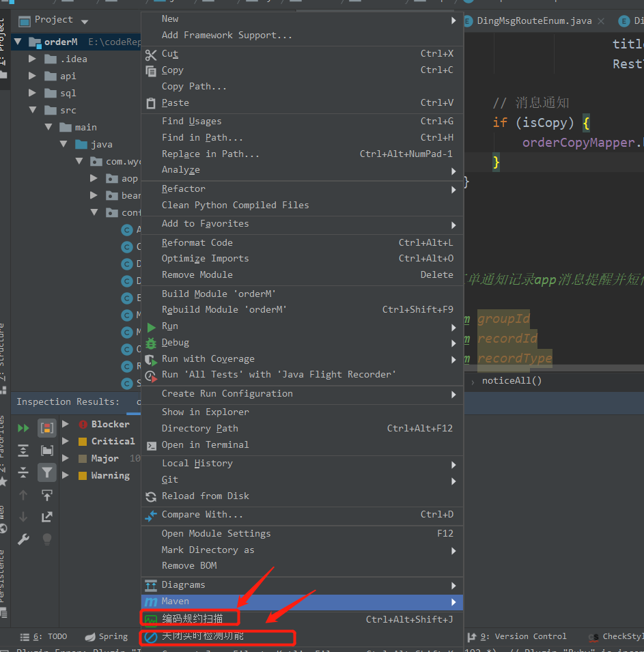644x652 pixels.
Task: Select the filter funnel icon in Inspection Results
Action: pyautogui.click(x=46, y=472)
